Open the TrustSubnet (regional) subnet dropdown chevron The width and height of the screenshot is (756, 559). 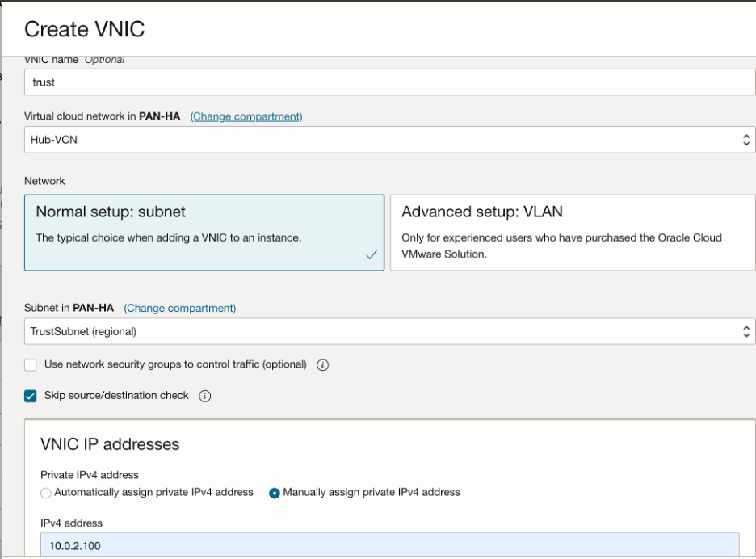point(747,330)
